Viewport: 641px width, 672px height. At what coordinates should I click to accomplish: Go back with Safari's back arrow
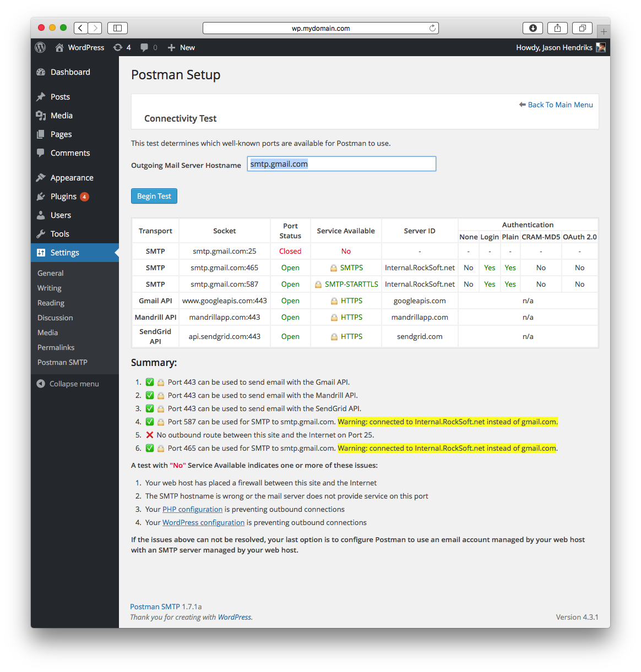(81, 28)
